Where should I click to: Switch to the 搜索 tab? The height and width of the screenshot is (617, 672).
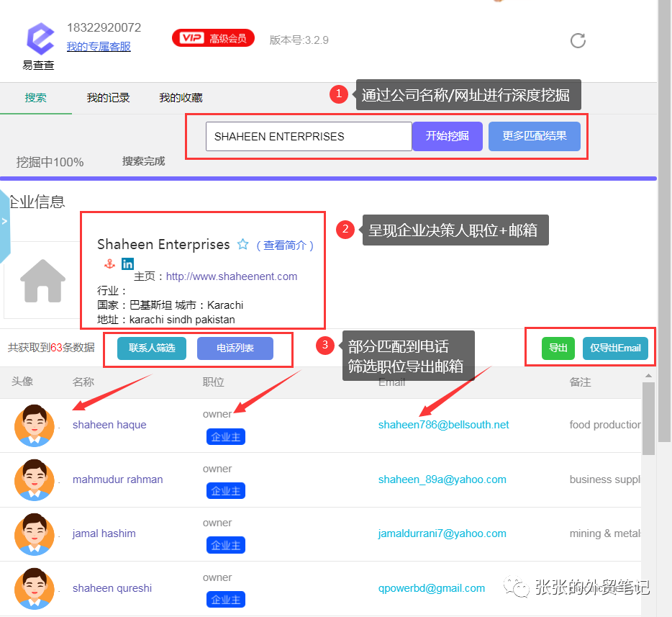pyautogui.click(x=35, y=98)
